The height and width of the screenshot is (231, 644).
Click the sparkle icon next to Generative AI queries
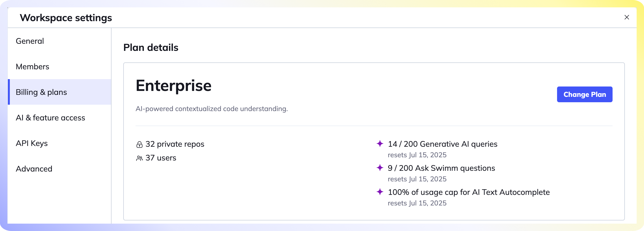[x=380, y=144]
